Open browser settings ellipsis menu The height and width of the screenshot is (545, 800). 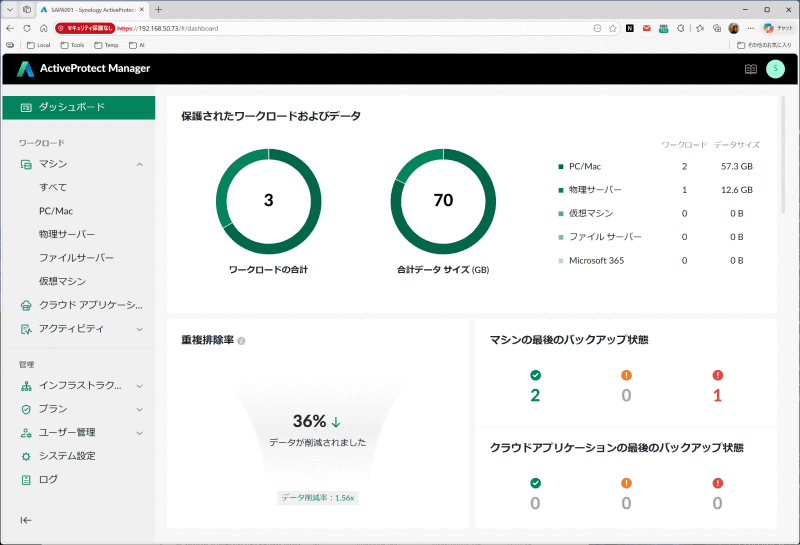(x=751, y=29)
